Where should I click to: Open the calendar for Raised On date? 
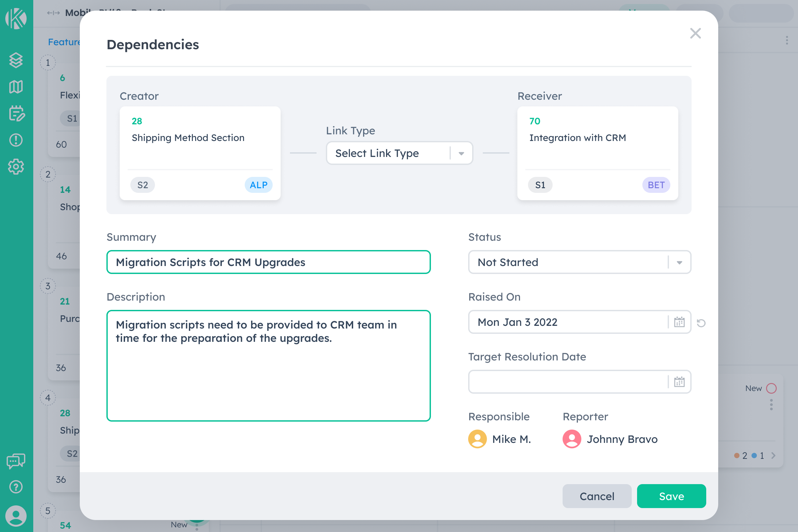click(679, 322)
